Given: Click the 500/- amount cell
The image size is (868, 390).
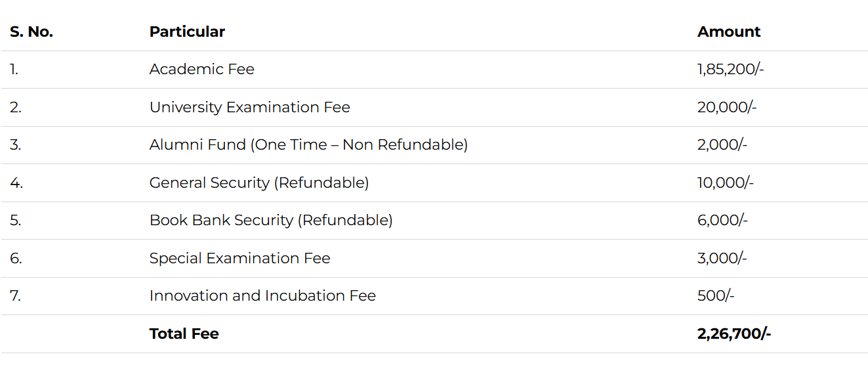Looking at the screenshot, I should (x=715, y=295).
